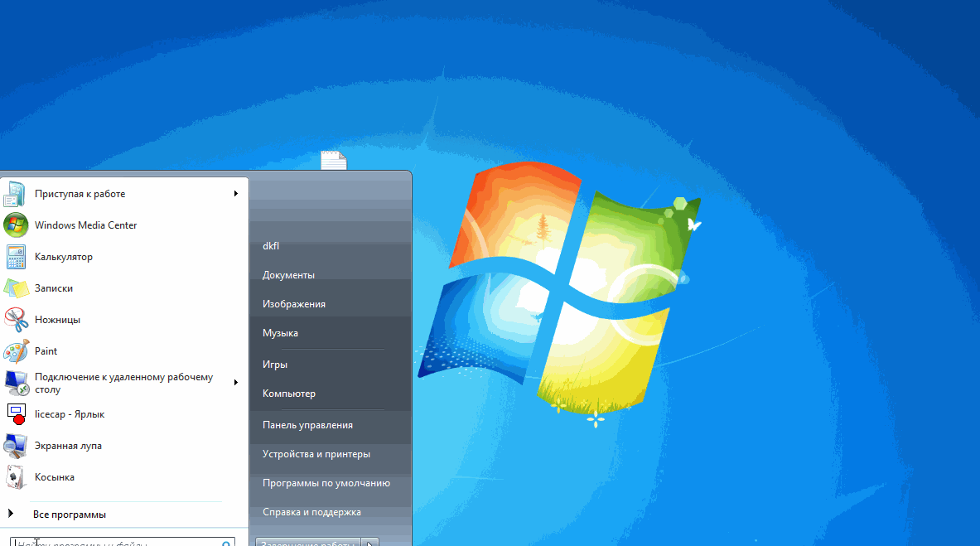Open Документы from Start menu
The width and height of the screenshot is (980, 546).
pyautogui.click(x=288, y=275)
